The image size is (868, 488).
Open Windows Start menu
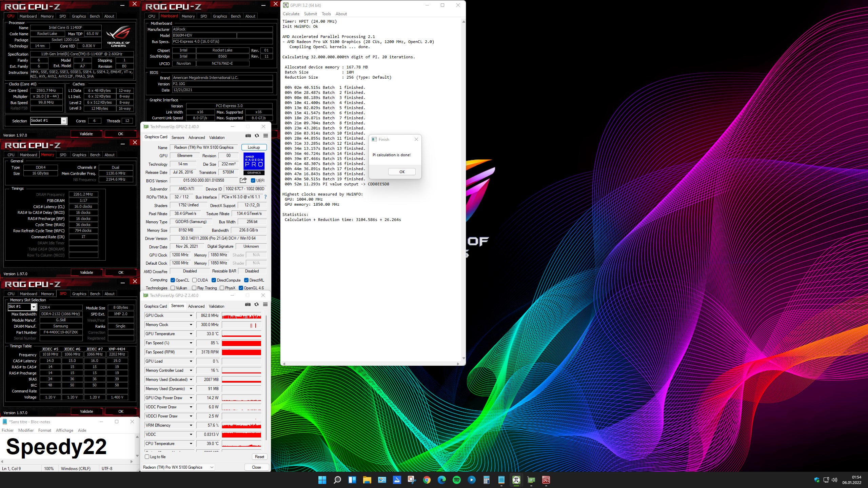coord(322,480)
